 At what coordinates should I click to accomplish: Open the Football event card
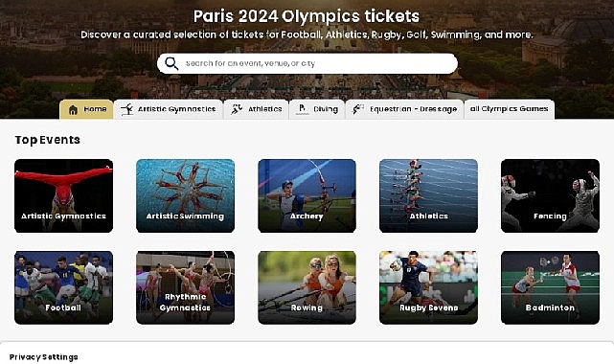(64, 287)
